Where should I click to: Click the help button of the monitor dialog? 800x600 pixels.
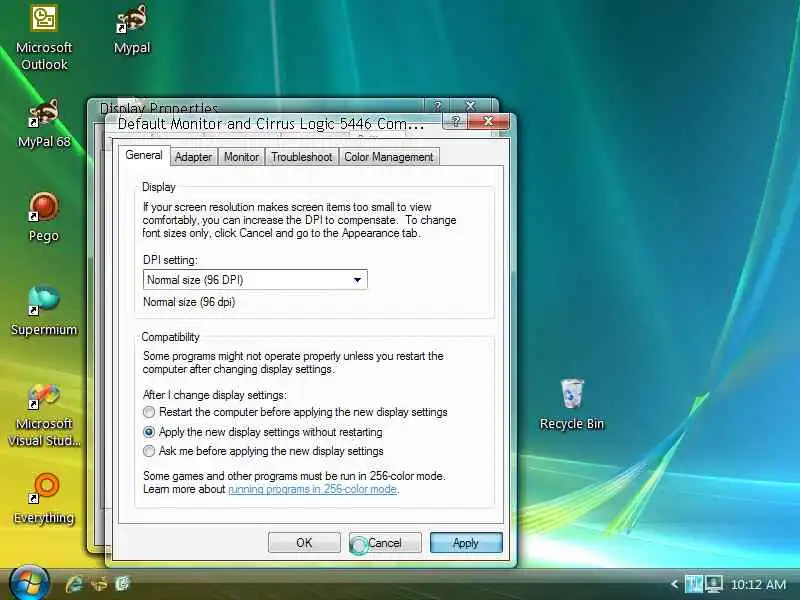456,121
